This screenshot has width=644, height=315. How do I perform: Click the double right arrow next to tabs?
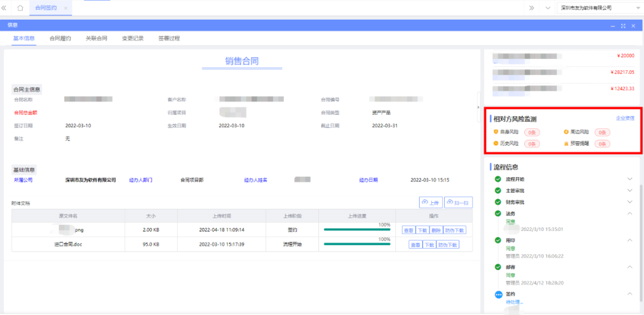pos(531,8)
